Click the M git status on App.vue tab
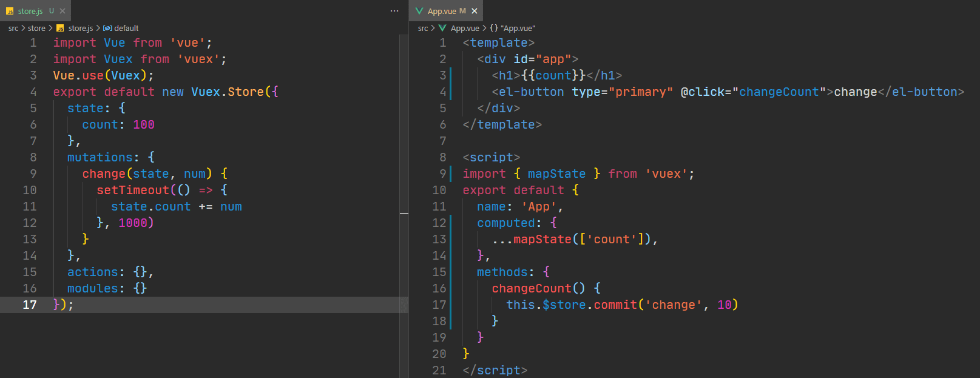Viewport: 980px width, 378px height. (x=462, y=11)
